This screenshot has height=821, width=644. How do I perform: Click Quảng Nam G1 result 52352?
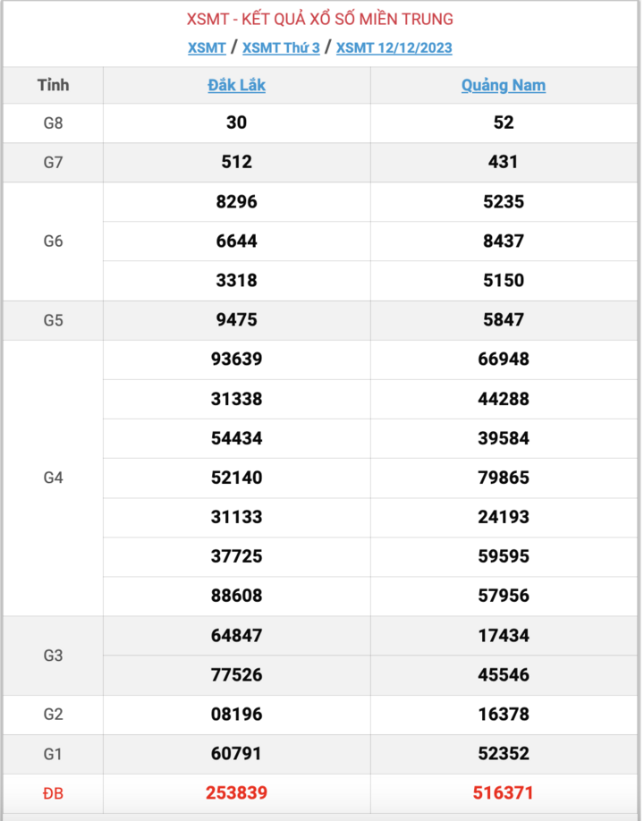pyautogui.click(x=504, y=754)
